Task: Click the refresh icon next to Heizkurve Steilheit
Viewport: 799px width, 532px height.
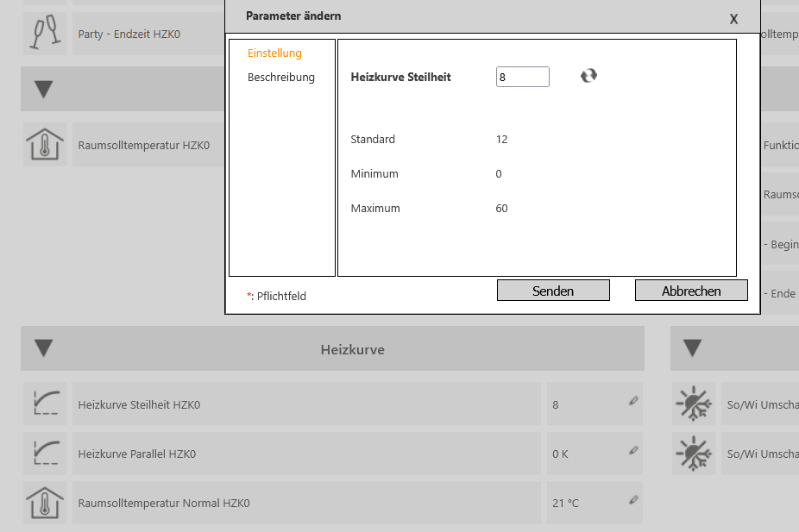Action: coord(588,76)
